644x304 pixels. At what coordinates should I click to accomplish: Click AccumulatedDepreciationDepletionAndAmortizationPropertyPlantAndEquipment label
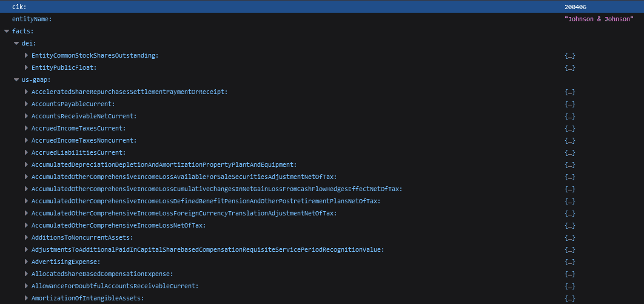point(164,164)
